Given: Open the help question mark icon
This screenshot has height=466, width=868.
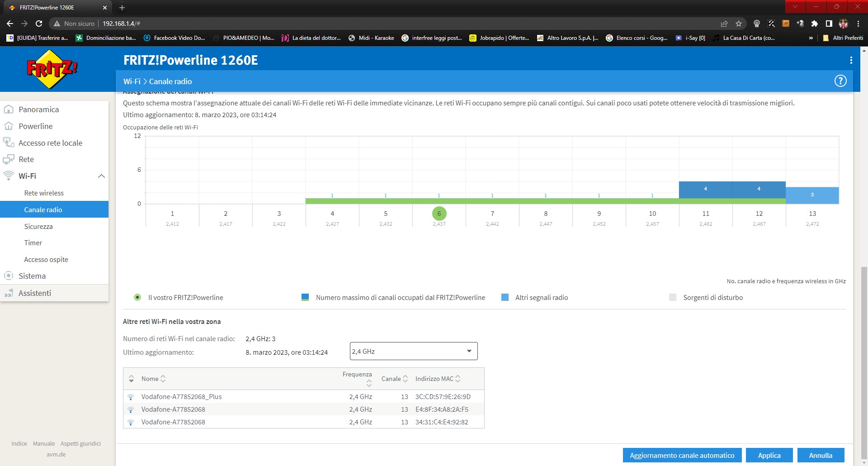Looking at the screenshot, I should tap(840, 81).
